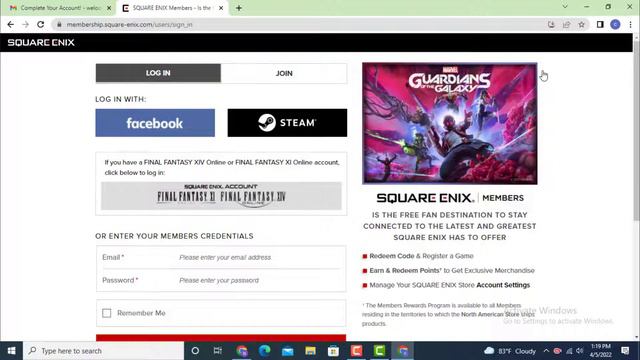Reload the current page
The width and height of the screenshot is (640, 360).
40,24
